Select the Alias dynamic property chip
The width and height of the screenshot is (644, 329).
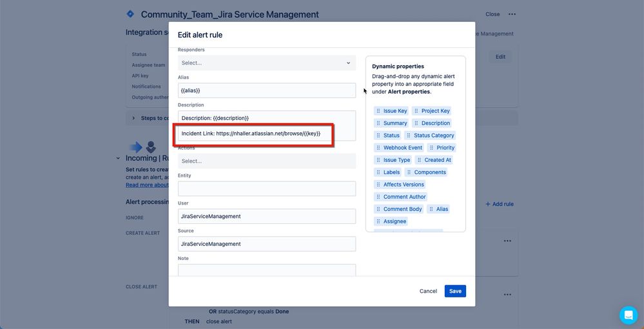tap(438, 209)
